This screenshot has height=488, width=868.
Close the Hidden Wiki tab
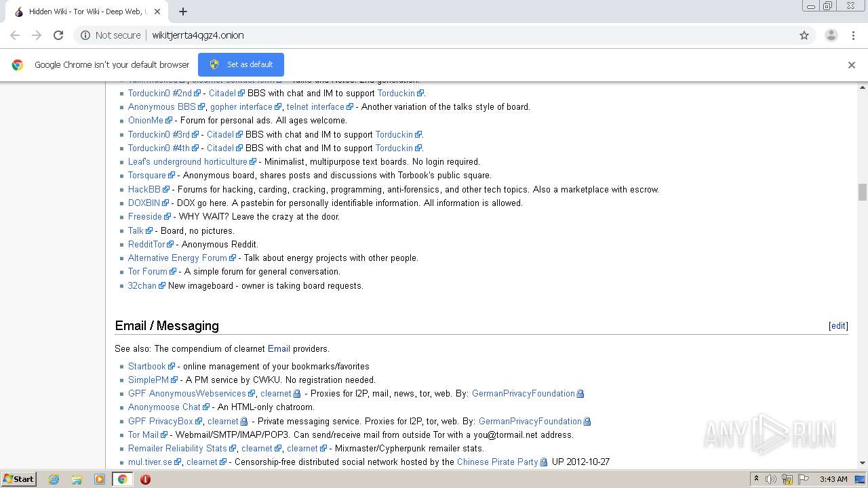[157, 12]
